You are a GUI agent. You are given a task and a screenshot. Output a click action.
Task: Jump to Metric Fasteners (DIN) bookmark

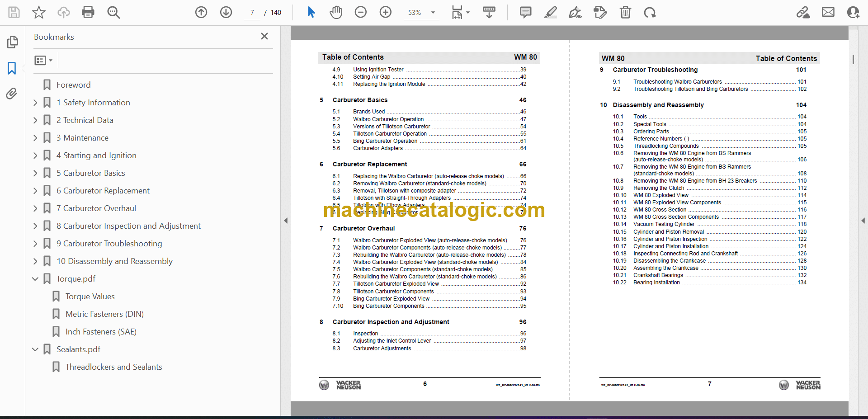click(104, 314)
